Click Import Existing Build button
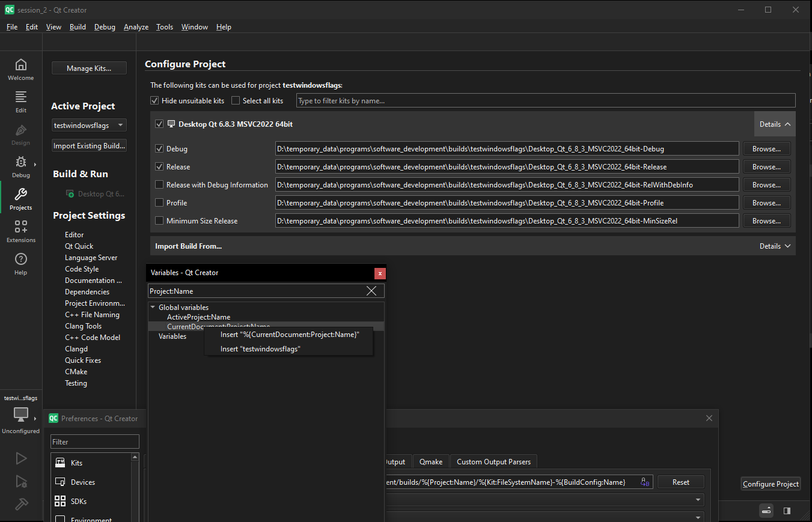Screen dimensions: 812x522 point(89,146)
